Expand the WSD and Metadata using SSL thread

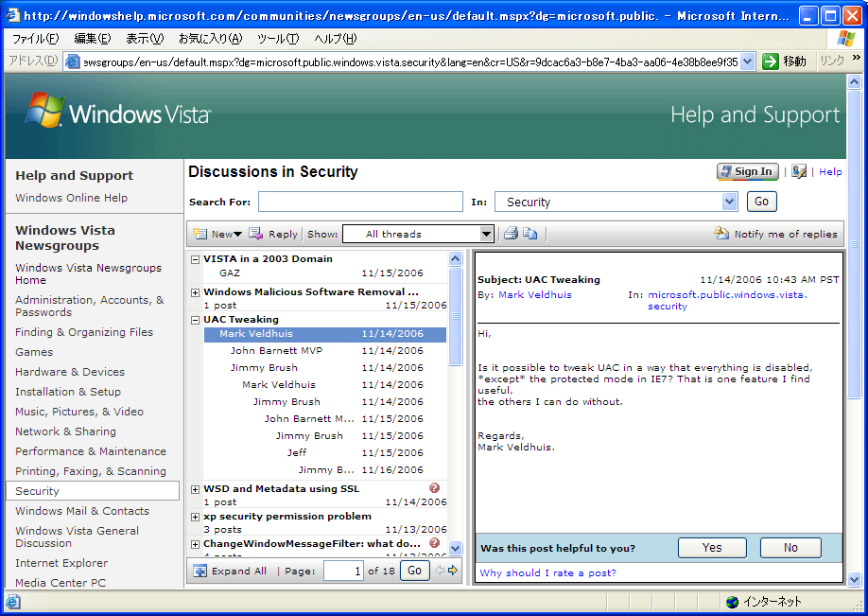click(195, 490)
